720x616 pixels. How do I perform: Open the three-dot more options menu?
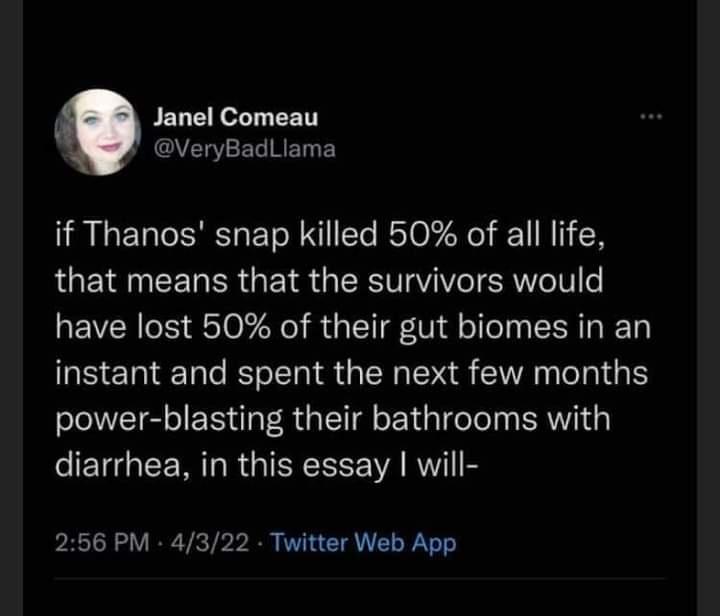coord(653,118)
